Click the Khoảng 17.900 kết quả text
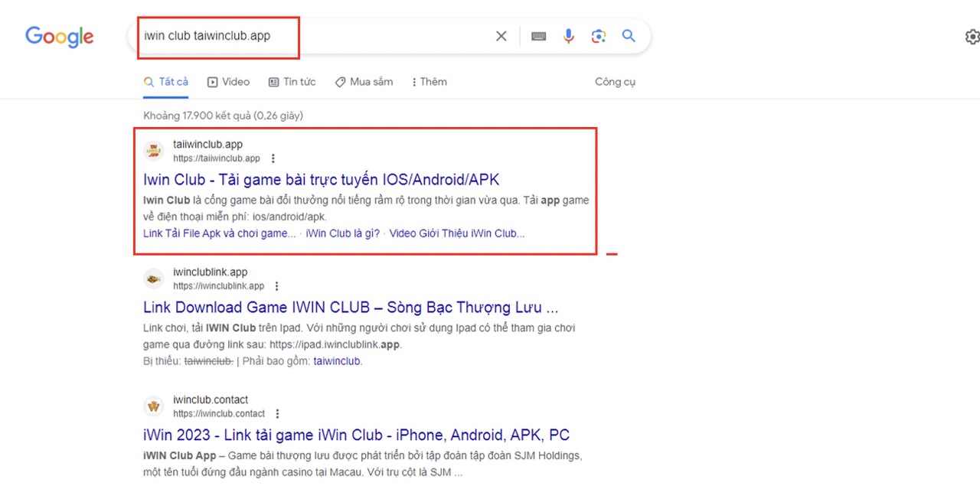This screenshot has height=502, width=980. (223, 116)
